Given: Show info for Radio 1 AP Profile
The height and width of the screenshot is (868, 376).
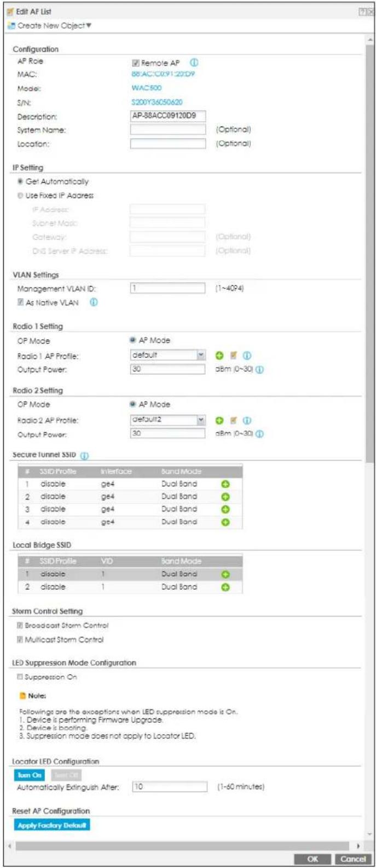Looking at the screenshot, I should click(x=247, y=356).
